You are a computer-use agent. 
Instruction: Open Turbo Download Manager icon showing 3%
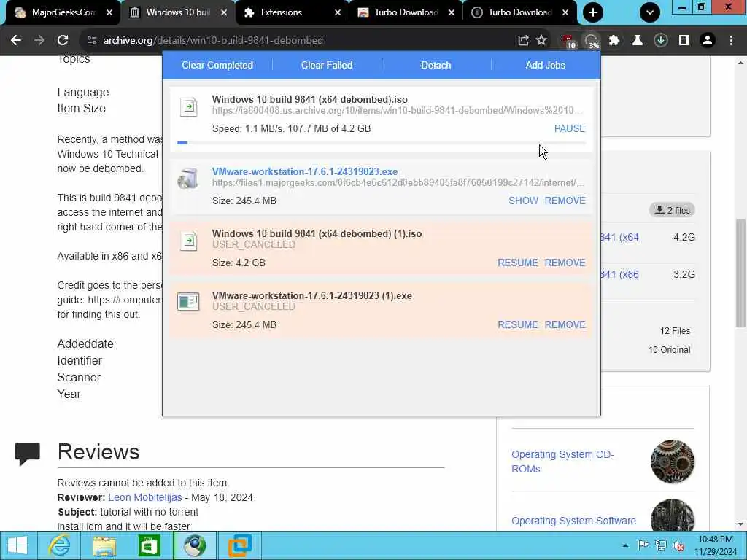[x=591, y=42]
